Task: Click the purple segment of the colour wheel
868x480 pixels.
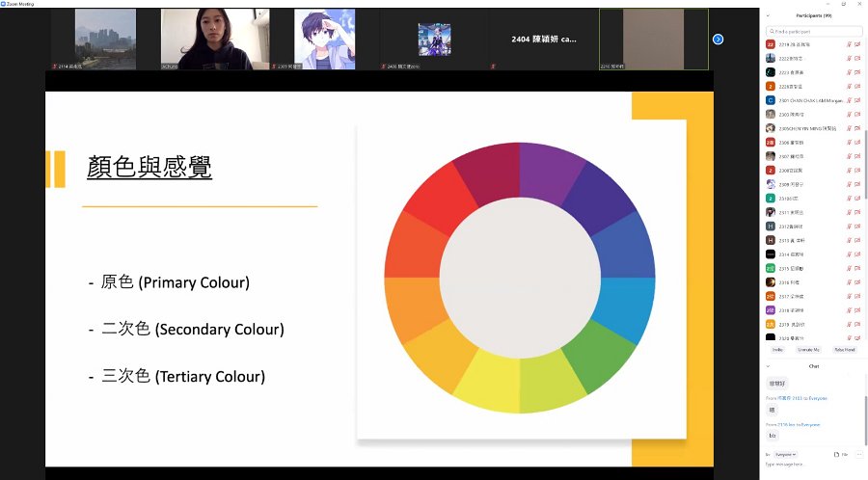Action: (x=551, y=170)
